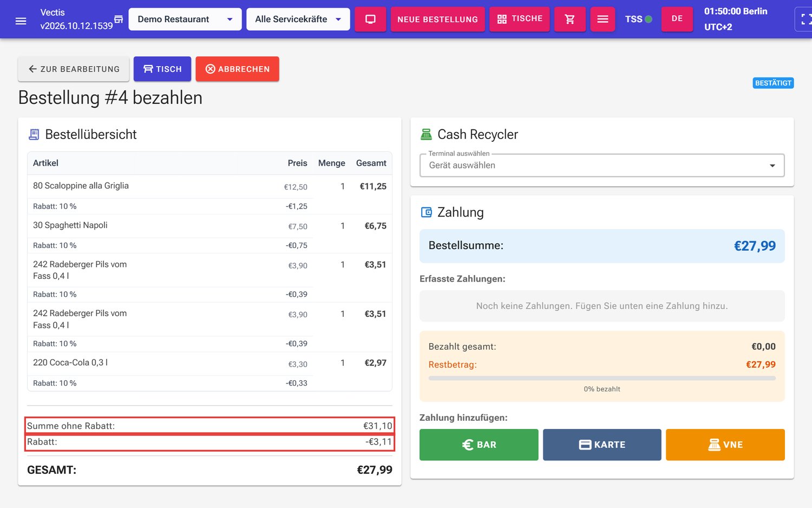Click the 0% bezahlt progress bar
This screenshot has height=508, width=812.
[602, 378]
